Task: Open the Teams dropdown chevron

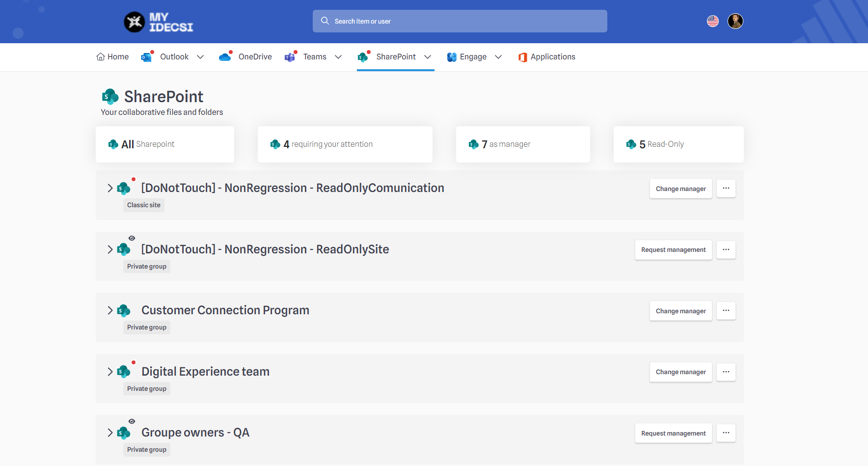Action: tap(338, 57)
